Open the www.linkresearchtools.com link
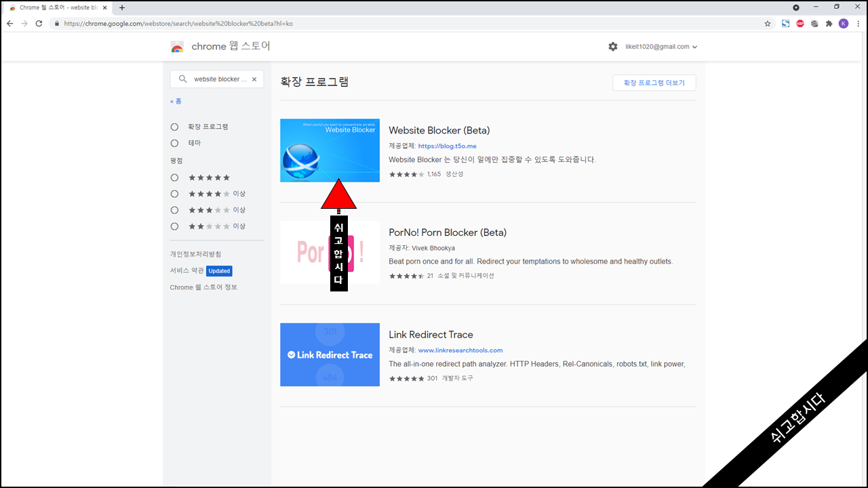 (460, 350)
